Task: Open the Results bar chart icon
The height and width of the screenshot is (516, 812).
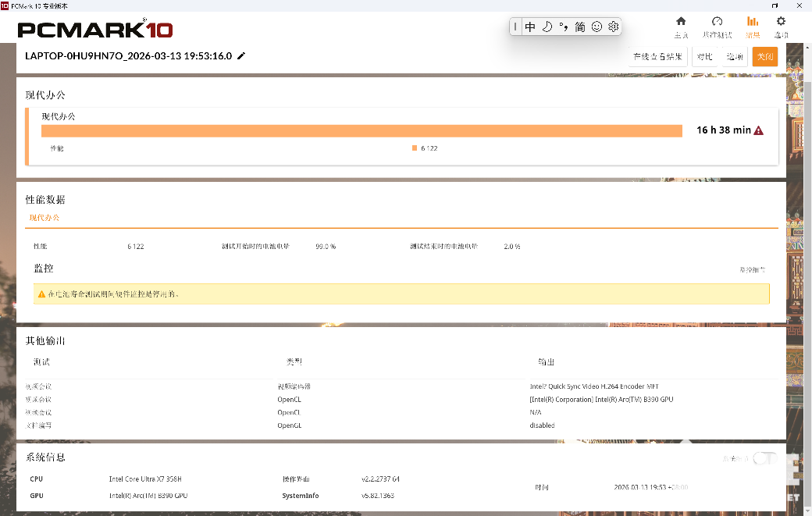Action: 753,26
